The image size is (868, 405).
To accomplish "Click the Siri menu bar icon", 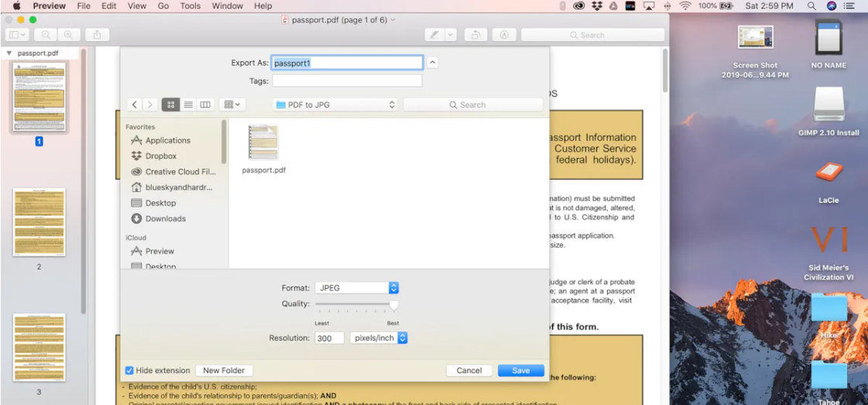I will [x=832, y=6].
